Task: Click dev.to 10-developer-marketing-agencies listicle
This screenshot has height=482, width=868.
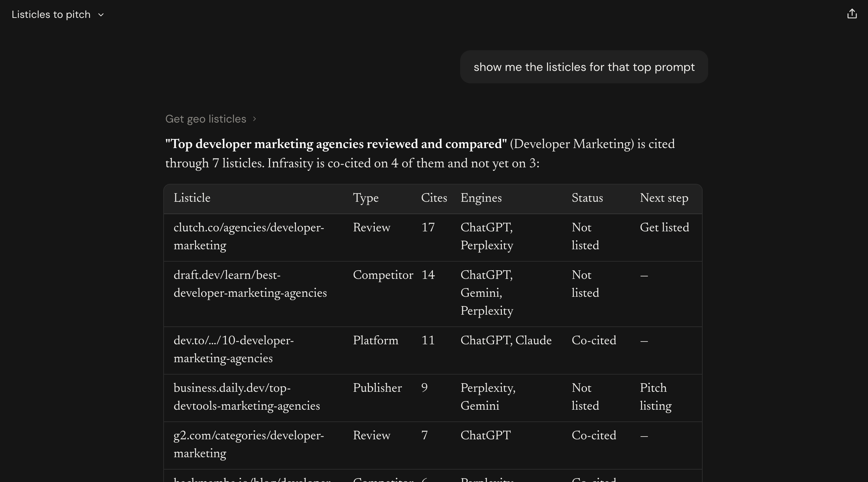Action: pos(234,349)
